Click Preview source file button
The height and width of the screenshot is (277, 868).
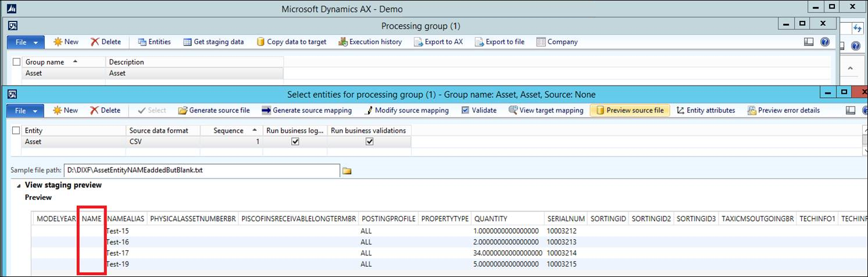pos(630,111)
